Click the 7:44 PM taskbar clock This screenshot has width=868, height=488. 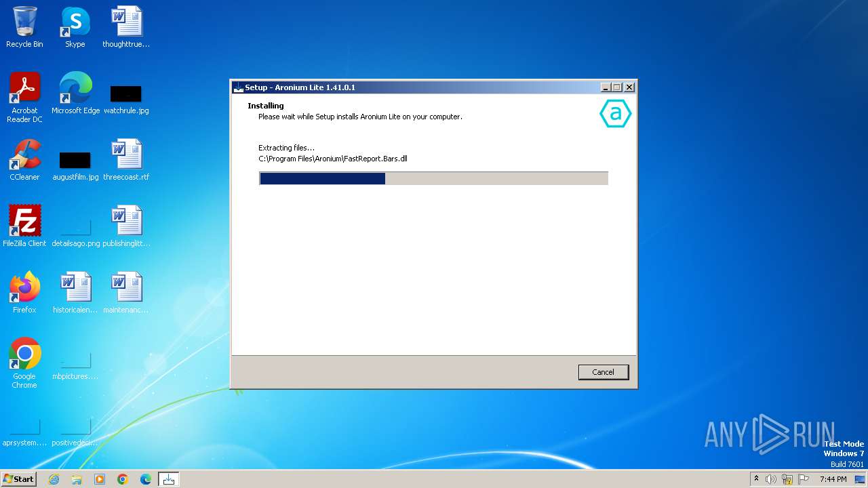coord(833,479)
